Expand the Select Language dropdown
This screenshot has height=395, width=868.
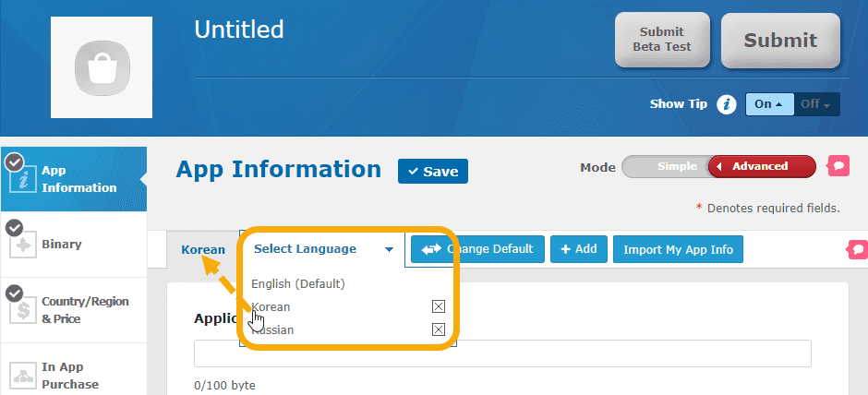pos(323,249)
